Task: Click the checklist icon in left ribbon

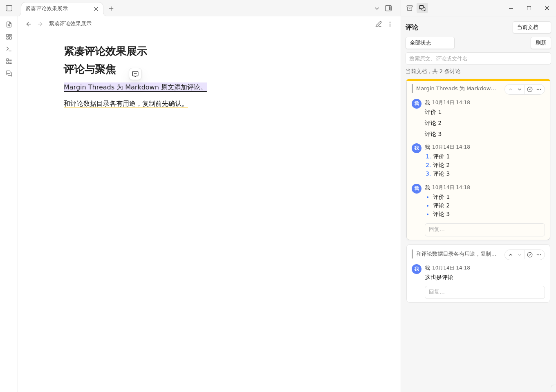Action: point(9,61)
